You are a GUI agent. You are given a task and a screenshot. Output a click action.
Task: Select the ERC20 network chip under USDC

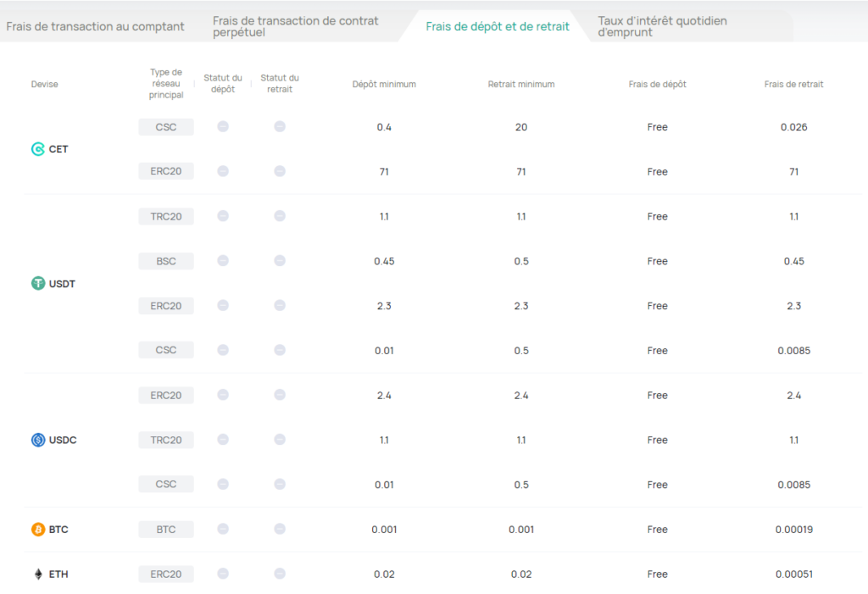click(165, 395)
